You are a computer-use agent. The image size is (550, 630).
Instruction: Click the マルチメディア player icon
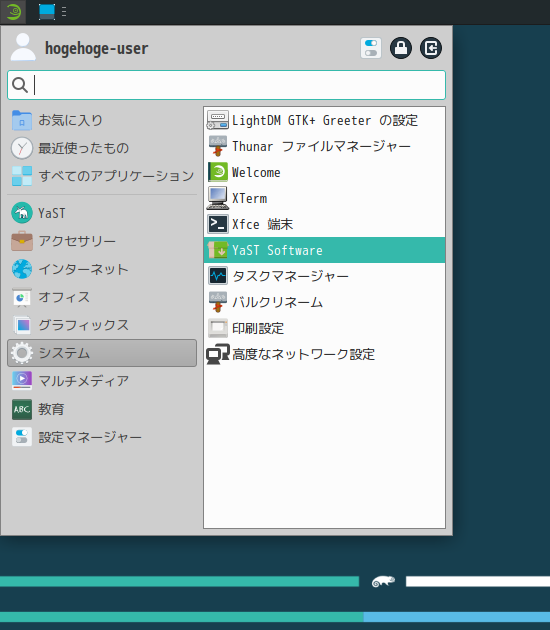point(22,381)
